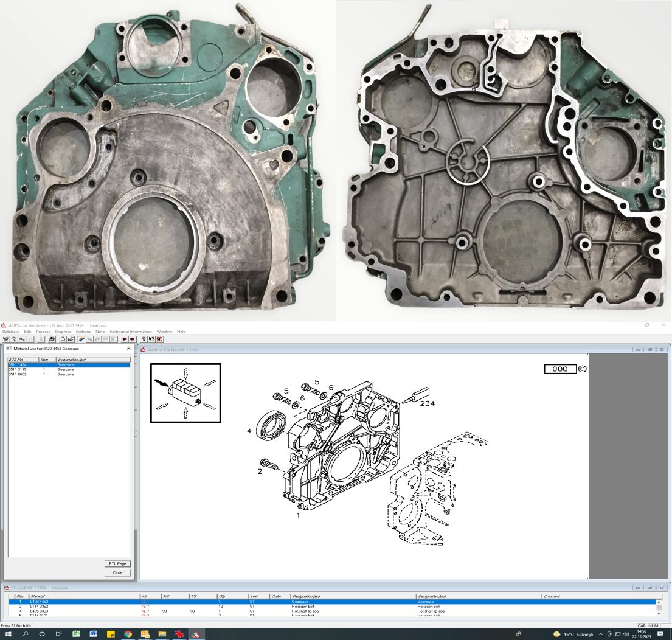Viewport: 672px width, 640px height.
Task: Open the Process menu
Action: tap(43, 332)
